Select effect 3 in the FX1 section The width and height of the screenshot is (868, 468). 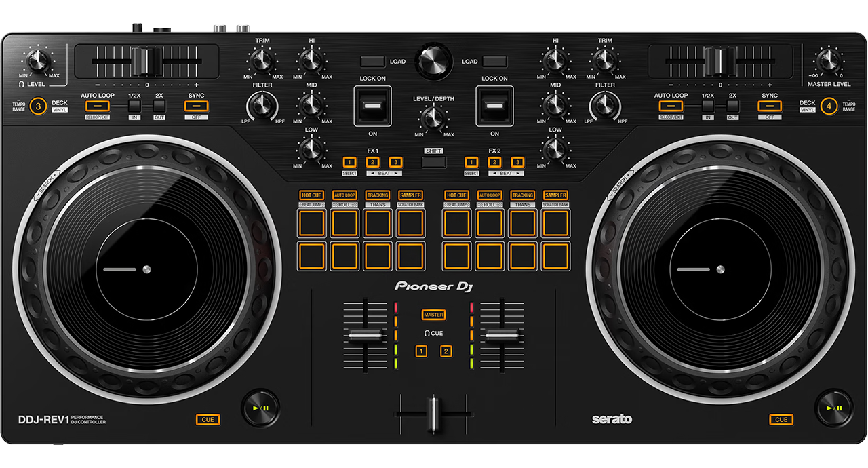click(x=395, y=162)
